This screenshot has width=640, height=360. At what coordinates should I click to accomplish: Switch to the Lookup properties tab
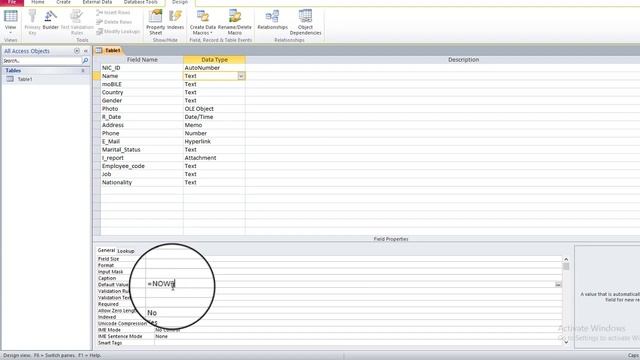(126, 251)
